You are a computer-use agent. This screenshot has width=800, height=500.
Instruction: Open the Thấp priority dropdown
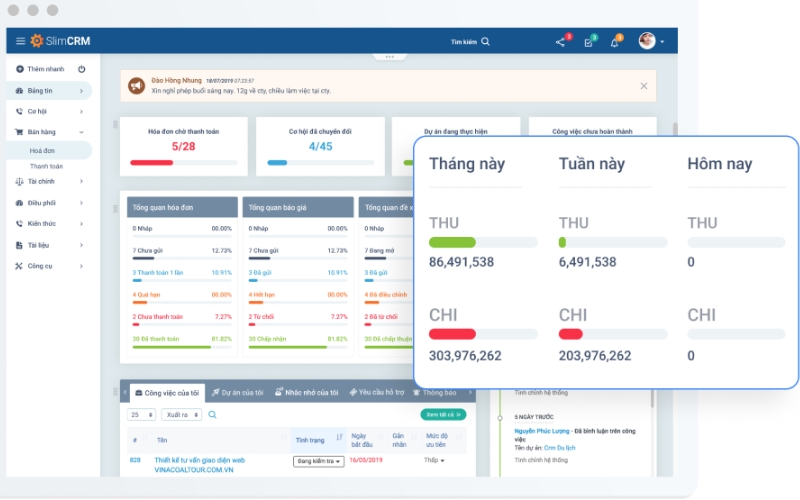pos(434,460)
